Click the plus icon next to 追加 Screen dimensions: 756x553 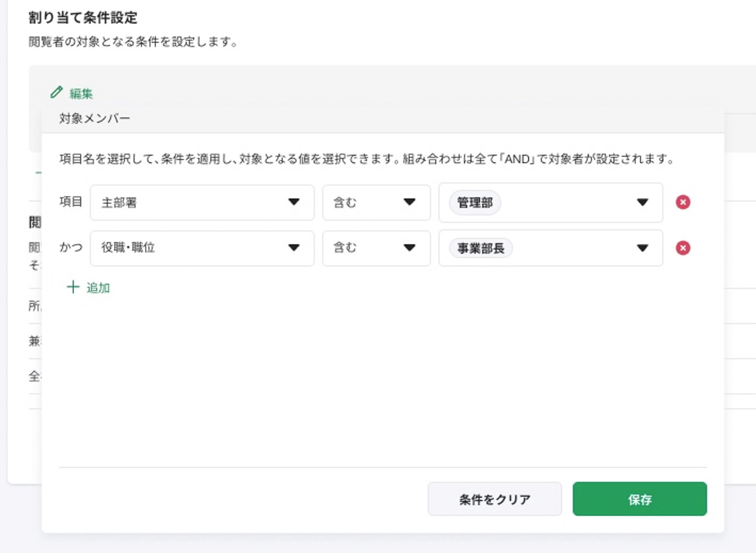coord(73,287)
